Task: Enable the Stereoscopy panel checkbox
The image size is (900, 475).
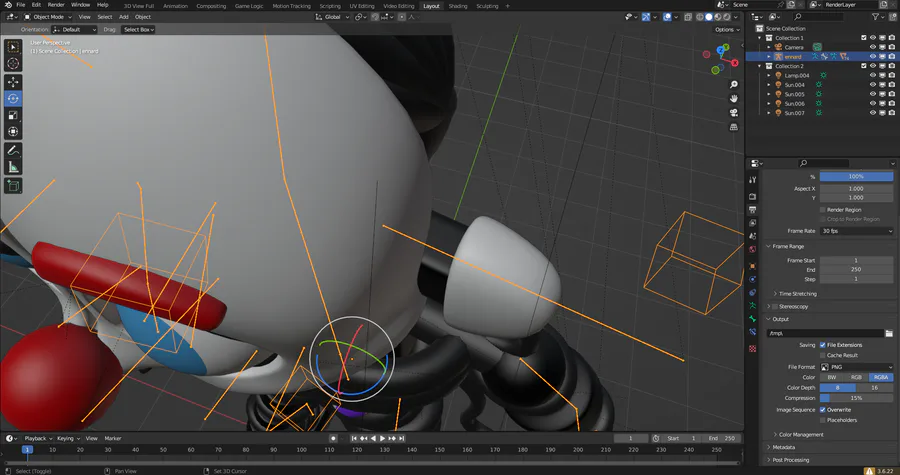Action: pyautogui.click(x=775, y=307)
